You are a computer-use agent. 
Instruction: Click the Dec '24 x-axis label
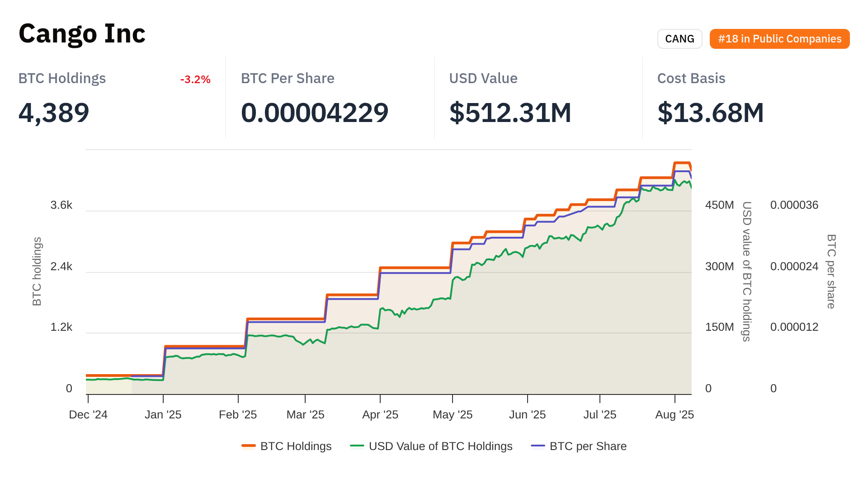point(88,415)
